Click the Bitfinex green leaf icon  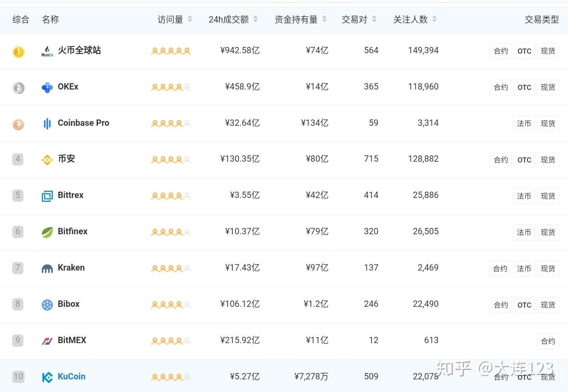(x=47, y=232)
